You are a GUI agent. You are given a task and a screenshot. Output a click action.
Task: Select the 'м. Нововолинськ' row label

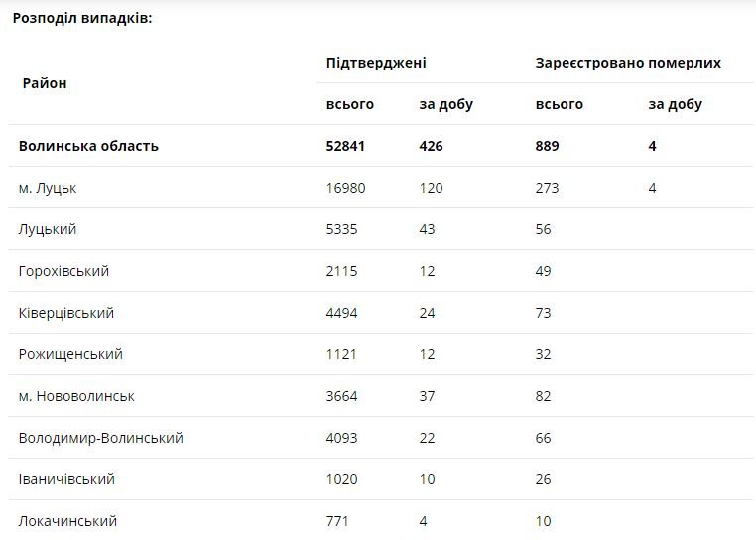[x=76, y=396]
